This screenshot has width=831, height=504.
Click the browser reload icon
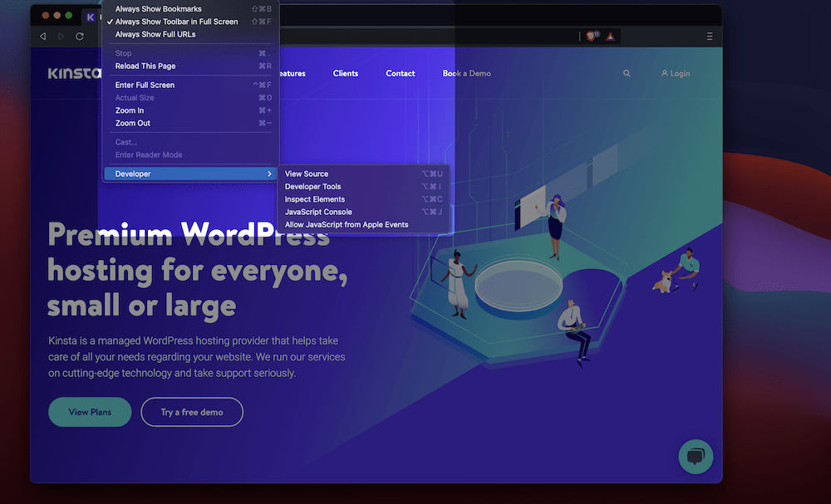(x=80, y=37)
